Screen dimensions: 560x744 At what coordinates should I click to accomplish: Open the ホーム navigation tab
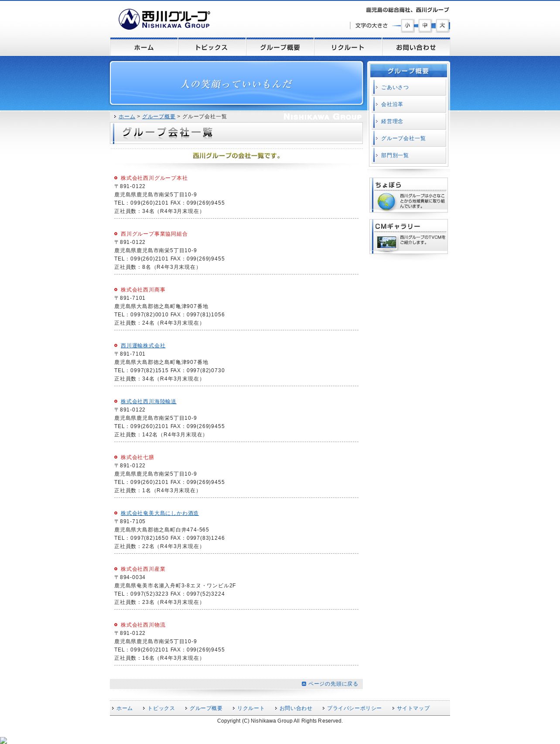144,47
